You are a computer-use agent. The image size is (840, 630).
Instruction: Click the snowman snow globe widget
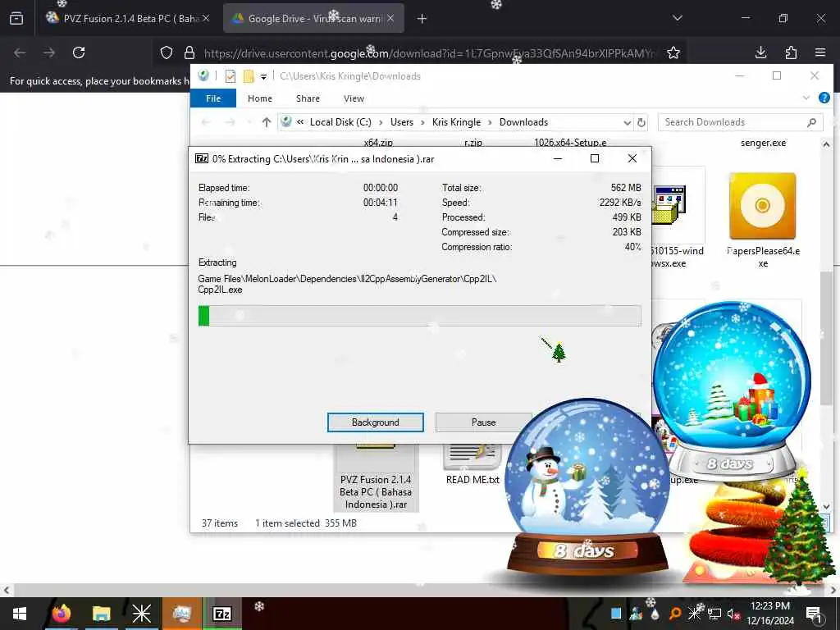tap(587, 487)
